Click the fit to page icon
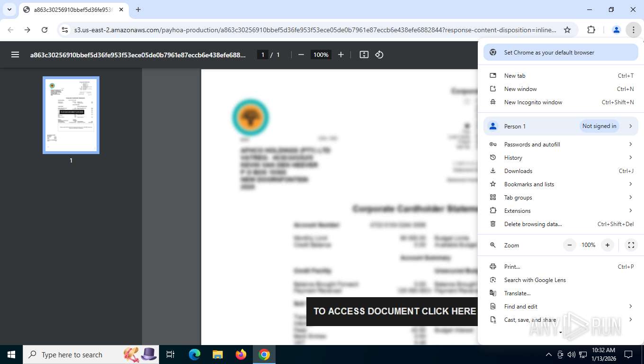Image resolution: width=644 pixels, height=364 pixels. click(x=364, y=55)
